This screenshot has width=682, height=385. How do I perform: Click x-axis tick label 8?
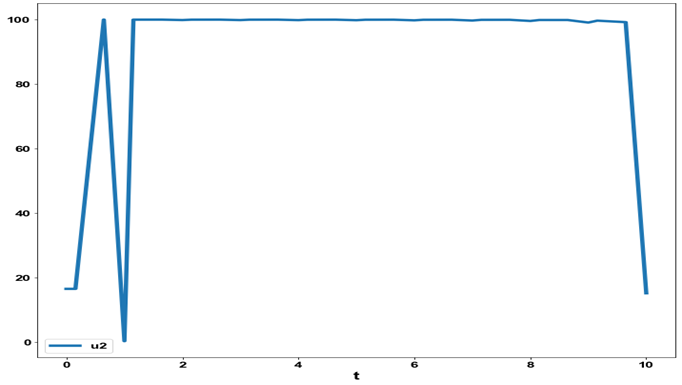coord(531,365)
